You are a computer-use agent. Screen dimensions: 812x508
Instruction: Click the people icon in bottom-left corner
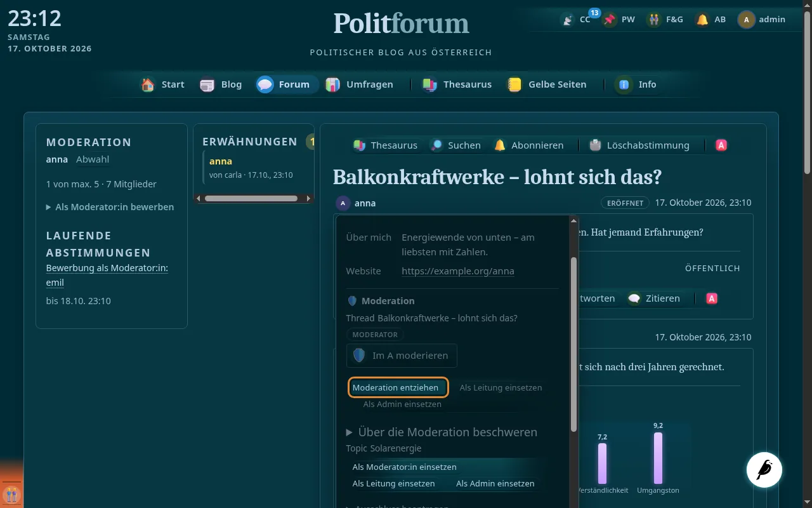[11, 495]
